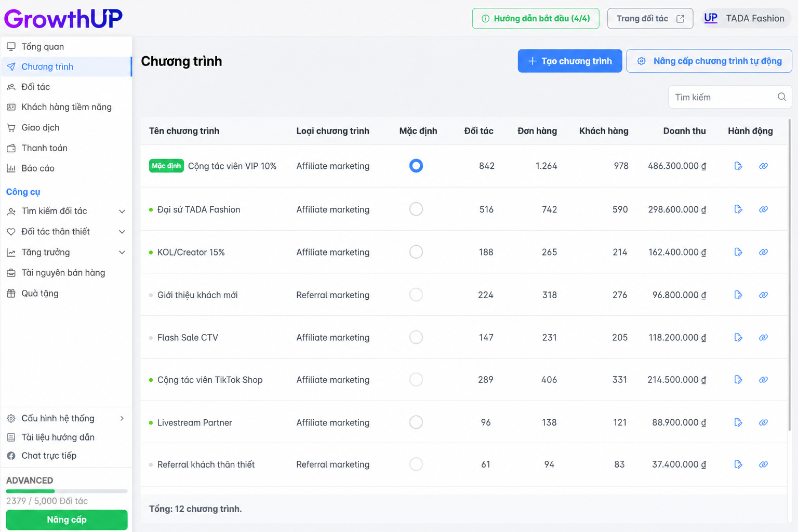The width and height of the screenshot is (798, 532).
Task: Set Đại sứ TADA Fashion as default program
Action: click(x=416, y=209)
